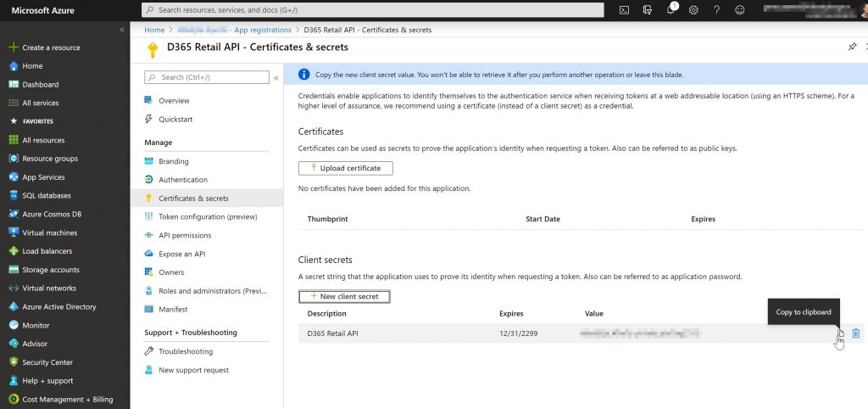Screen dimensions: 868x409
Task: Open the feedback smiley icon
Action: (739, 10)
